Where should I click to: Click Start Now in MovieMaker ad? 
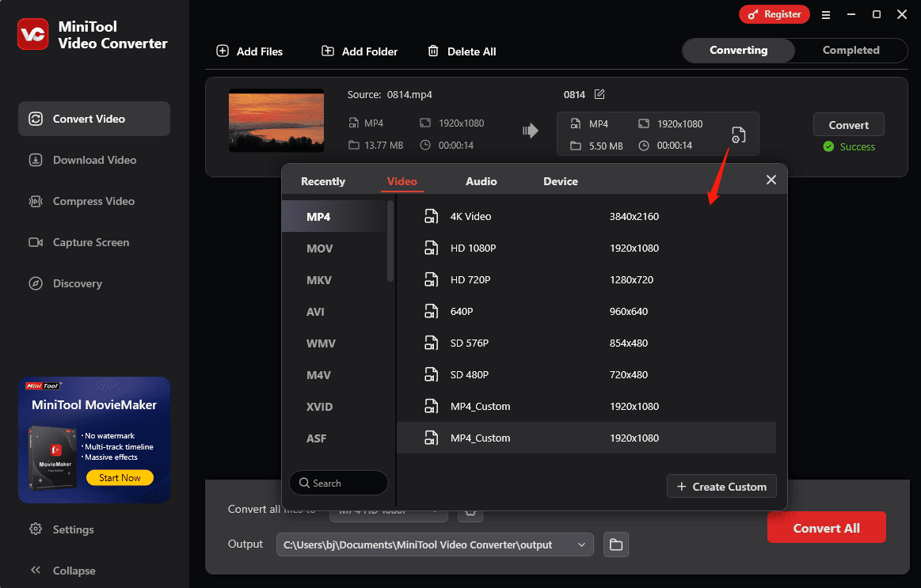(120, 478)
